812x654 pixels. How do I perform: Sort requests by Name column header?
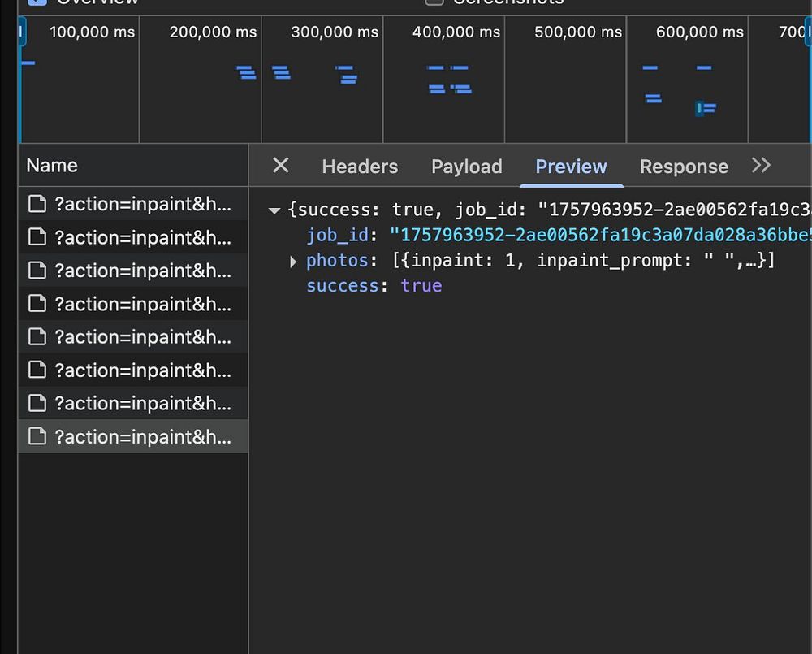133,165
